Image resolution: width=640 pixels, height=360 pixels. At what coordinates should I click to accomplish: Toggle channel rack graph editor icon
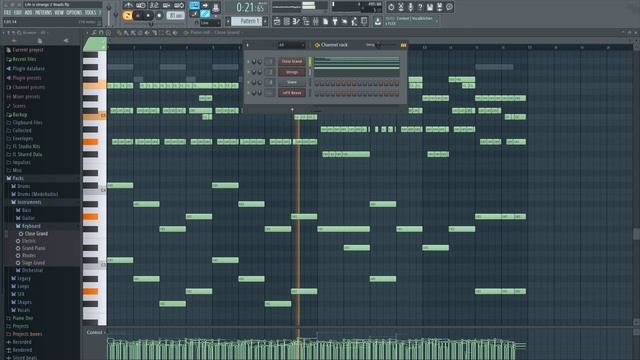(403, 45)
